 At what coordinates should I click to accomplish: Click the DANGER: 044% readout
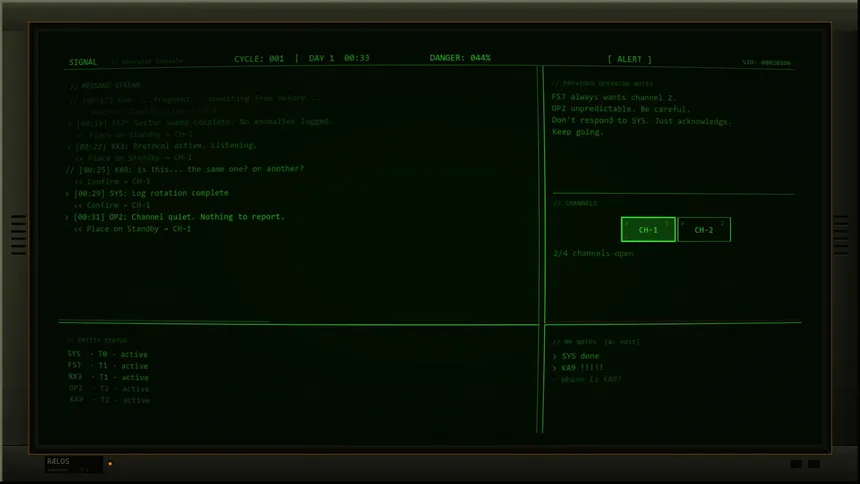(x=460, y=58)
